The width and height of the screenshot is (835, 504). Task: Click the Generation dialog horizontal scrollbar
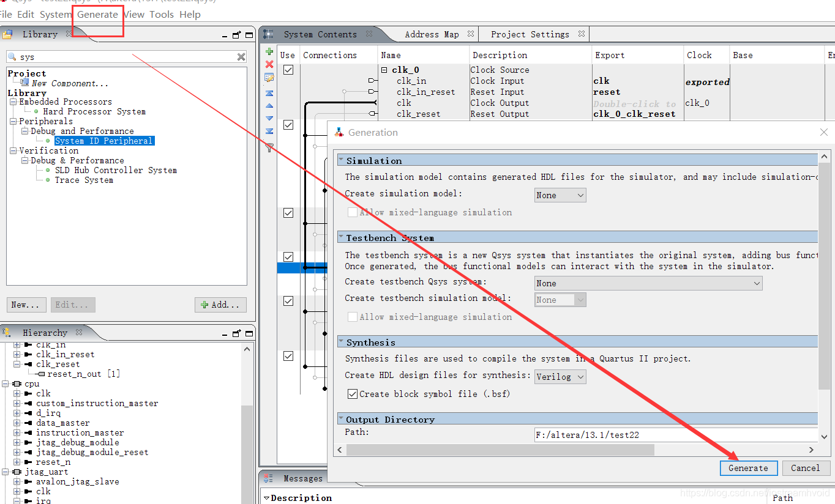[501, 450]
